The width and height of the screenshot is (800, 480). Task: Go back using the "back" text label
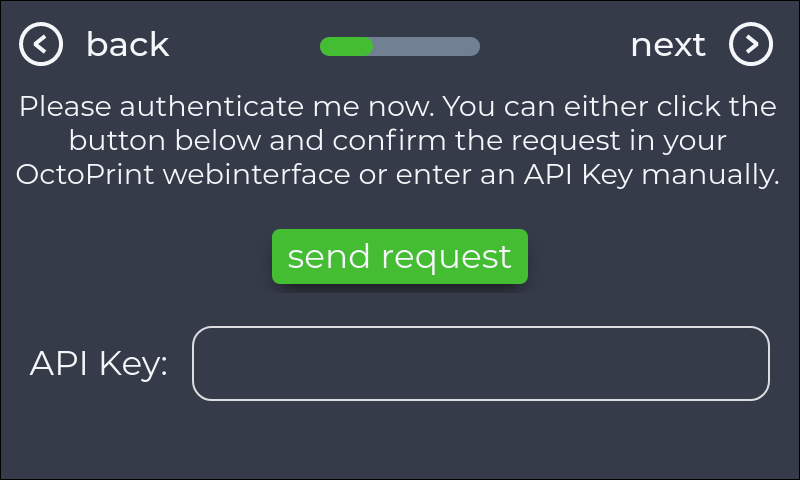coord(127,45)
